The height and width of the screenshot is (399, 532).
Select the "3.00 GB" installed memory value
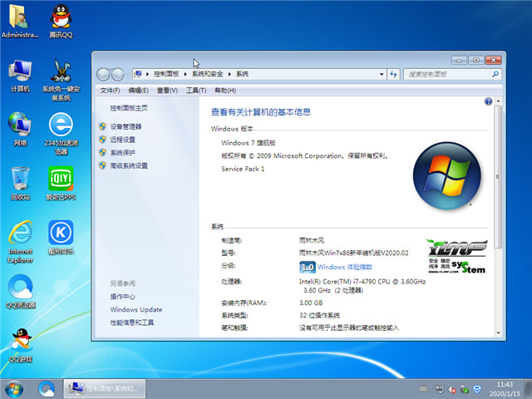(311, 303)
